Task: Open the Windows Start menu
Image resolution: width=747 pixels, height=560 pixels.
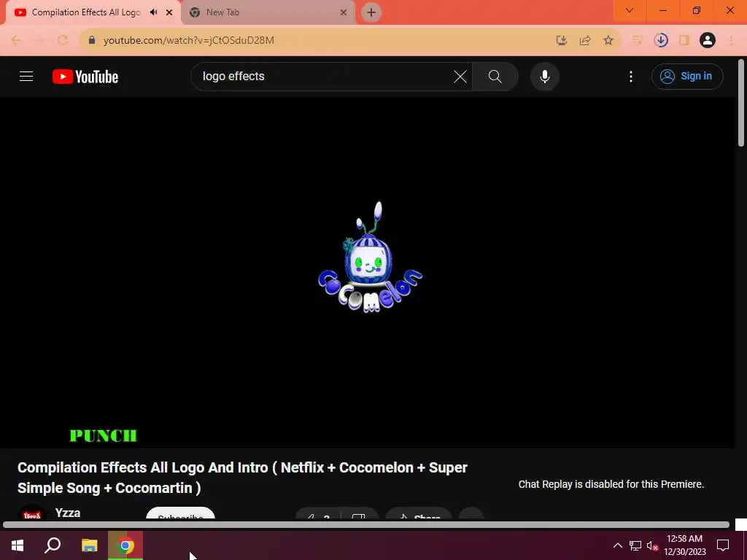Action: pyautogui.click(x=18, y=545)
